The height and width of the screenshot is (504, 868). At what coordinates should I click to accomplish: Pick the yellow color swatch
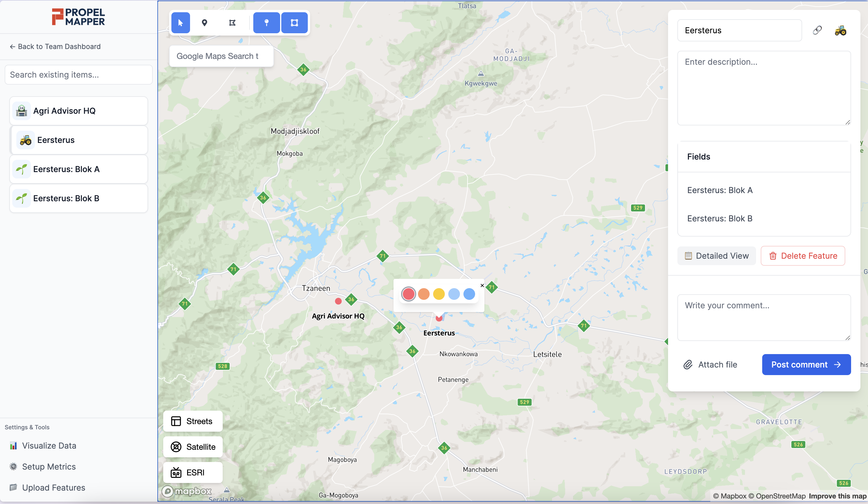click(x=438, y=294)
